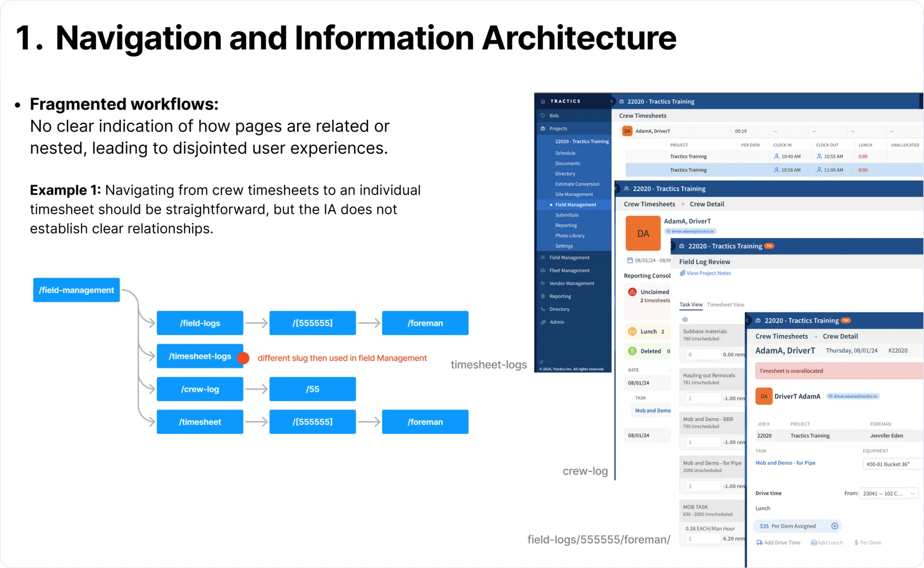The width and height of the screenshot is (924, 568).
Task: Click the Projects briefcase icon in sidebar
Action: point(543,128)
